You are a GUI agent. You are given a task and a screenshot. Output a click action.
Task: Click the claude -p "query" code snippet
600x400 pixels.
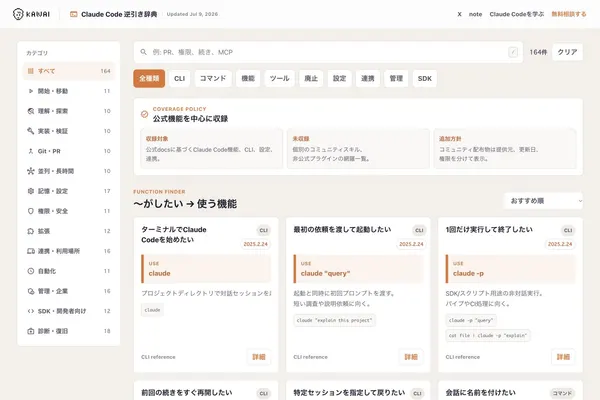(x=471, y=320)
